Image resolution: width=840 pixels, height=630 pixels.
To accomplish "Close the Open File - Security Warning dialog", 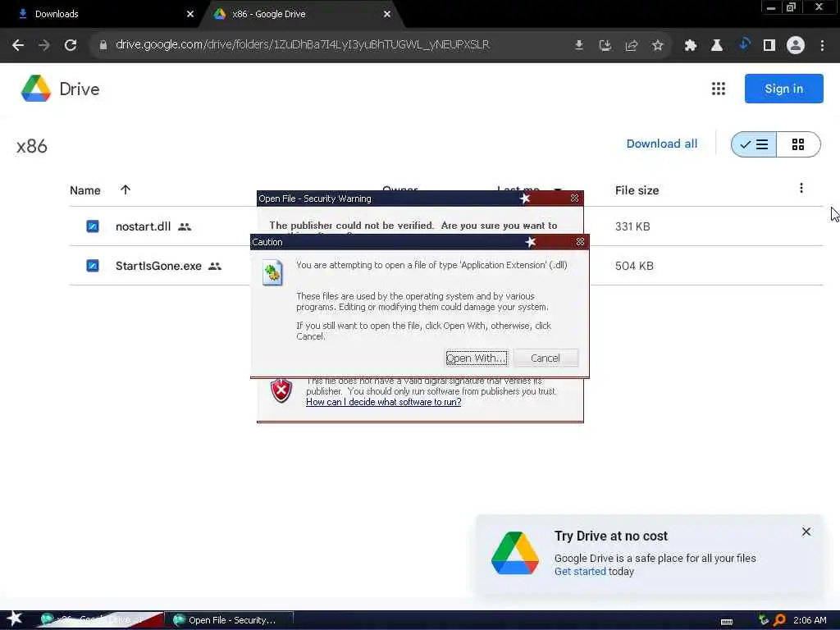I will point(574,199).
